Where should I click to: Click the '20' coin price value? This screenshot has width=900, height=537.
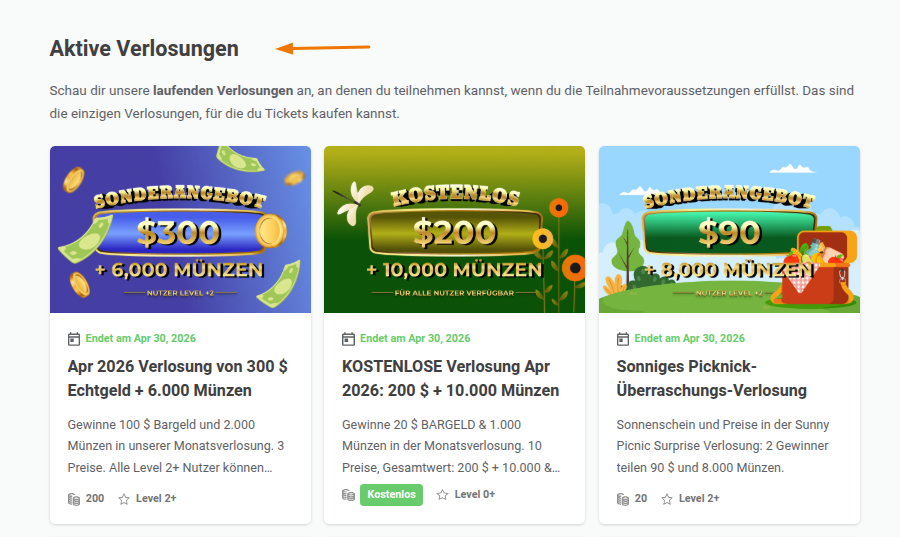click(641, 499)
